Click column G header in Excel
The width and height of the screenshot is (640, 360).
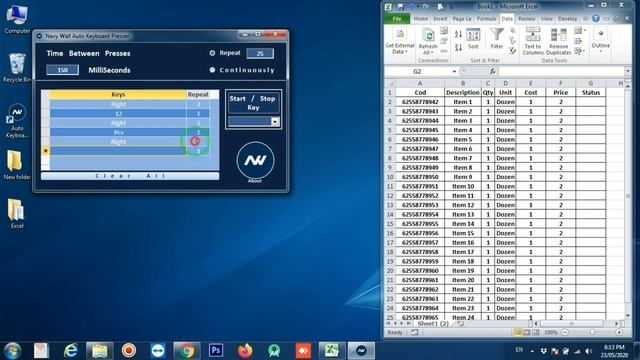[591, 83]
